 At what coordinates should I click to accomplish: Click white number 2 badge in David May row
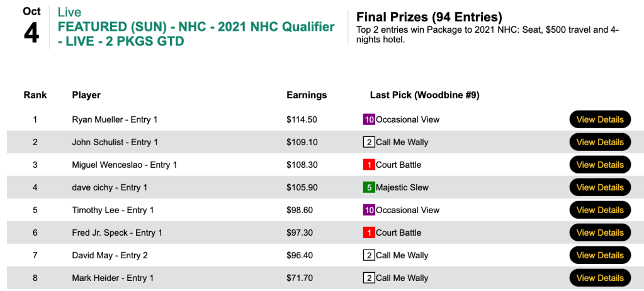[x=369, y=255]
